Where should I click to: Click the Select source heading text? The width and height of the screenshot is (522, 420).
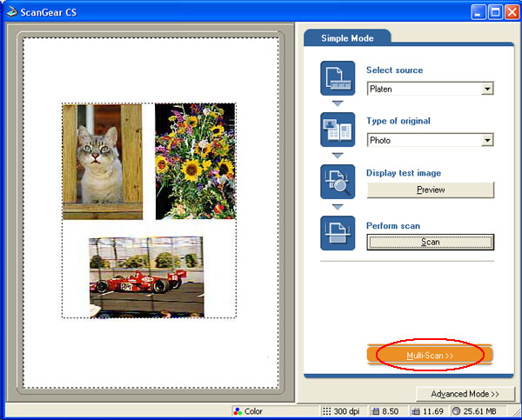(x=394, y=70)
